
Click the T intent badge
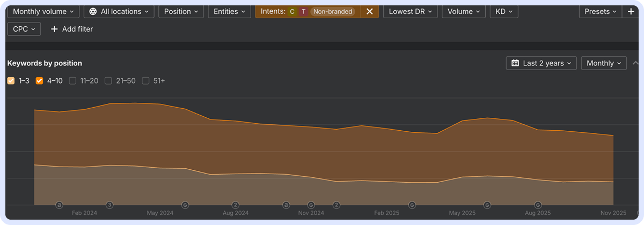tap(304, 11)
